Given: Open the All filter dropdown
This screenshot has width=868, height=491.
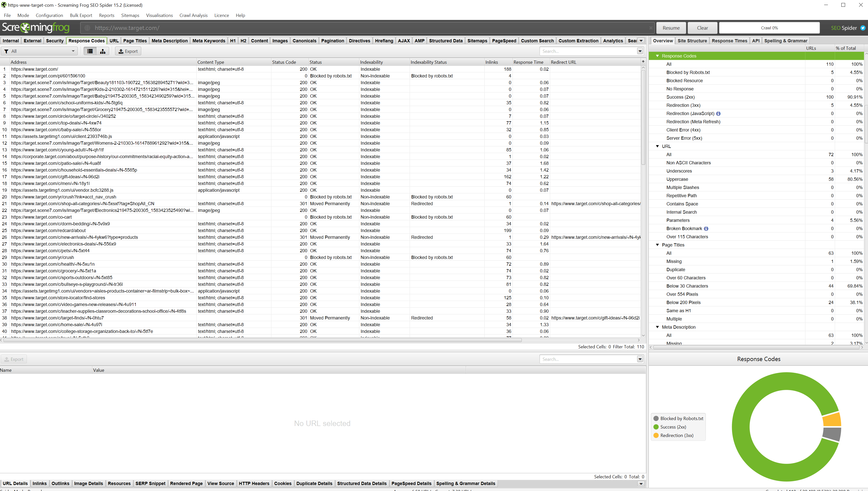Looking at the screenshot, I should pos(39,51).
